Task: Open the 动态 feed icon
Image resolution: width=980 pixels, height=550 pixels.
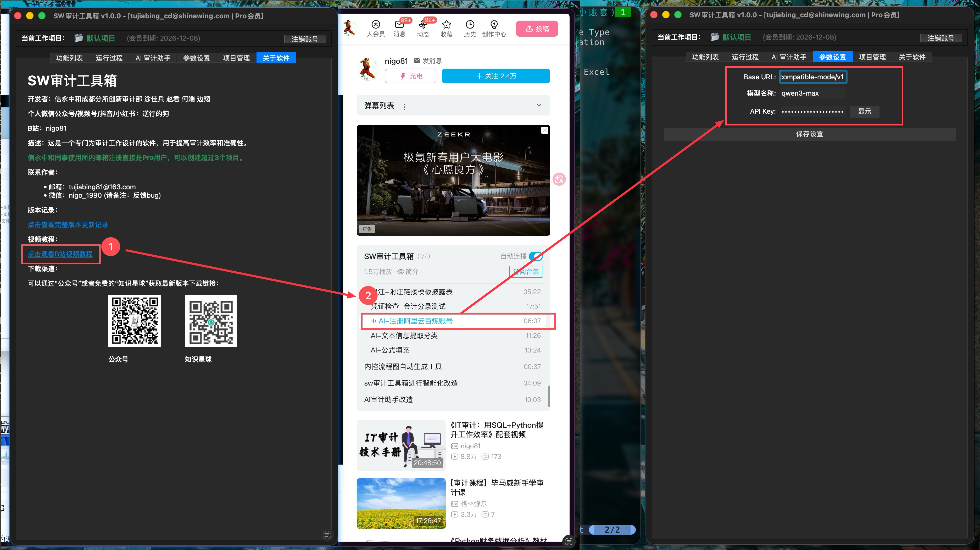Action: (x=423, y=25)
